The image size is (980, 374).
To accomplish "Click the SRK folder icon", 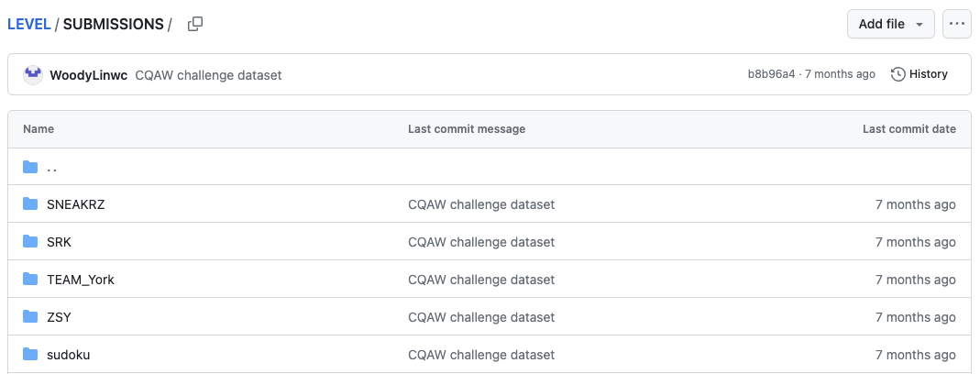I will (x=30, y=241).
